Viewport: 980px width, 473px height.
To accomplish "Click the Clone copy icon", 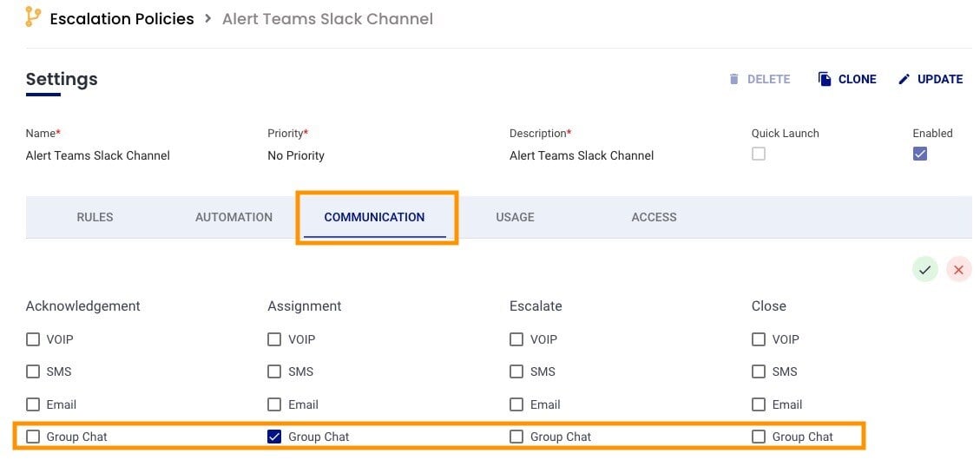I will (x=825, y=79).
